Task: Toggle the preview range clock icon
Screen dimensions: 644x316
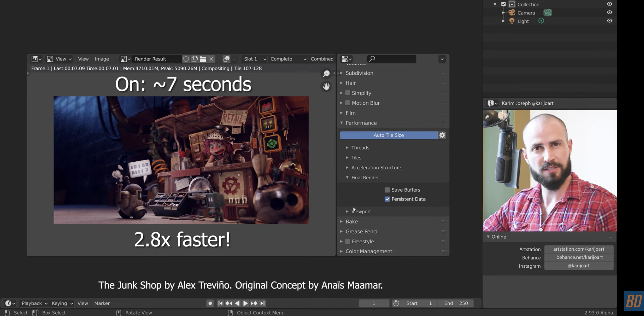Action: coord(396,303)
